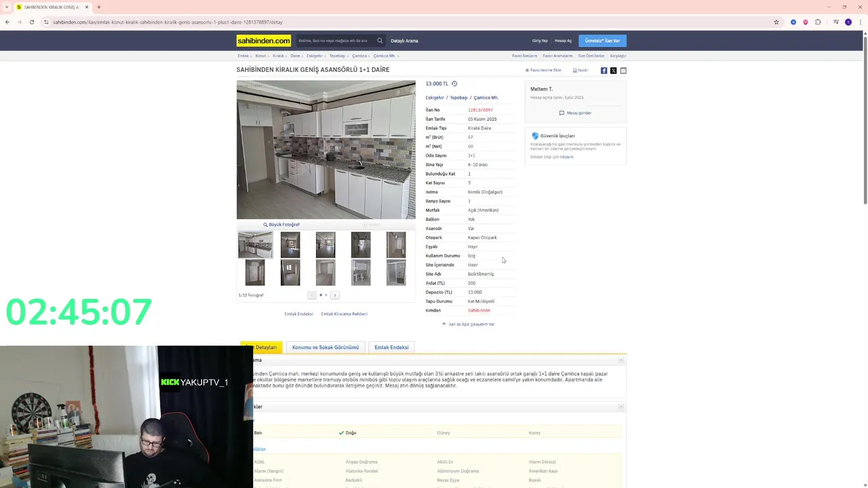
Task: Switch to Konumu ve Sokak Görünümü tab
Action: 325,347
